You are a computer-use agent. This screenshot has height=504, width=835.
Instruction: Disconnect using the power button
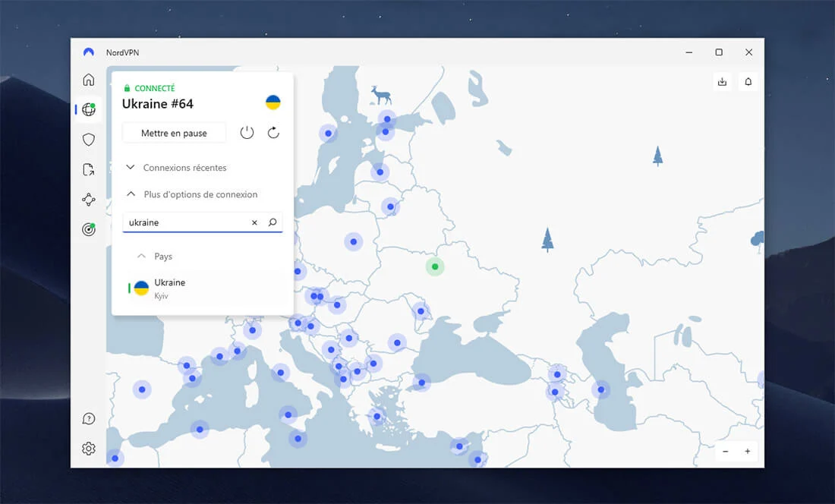pos(247,133)
